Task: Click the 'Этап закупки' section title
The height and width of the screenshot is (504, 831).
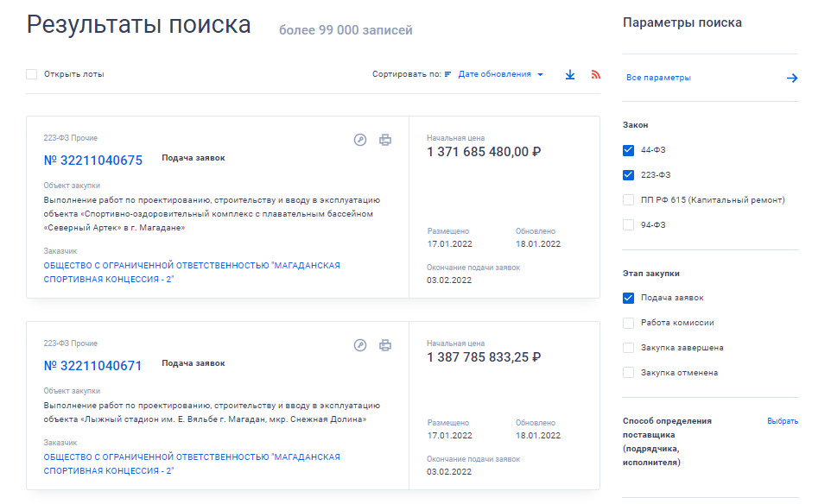Action: tap(650, 274)
